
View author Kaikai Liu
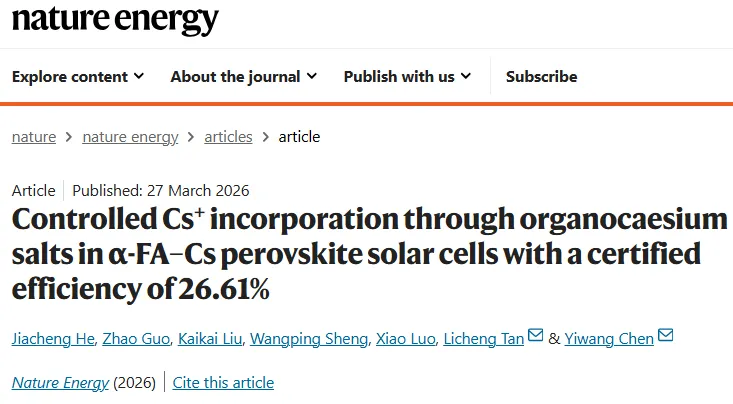tap(211, 339)
